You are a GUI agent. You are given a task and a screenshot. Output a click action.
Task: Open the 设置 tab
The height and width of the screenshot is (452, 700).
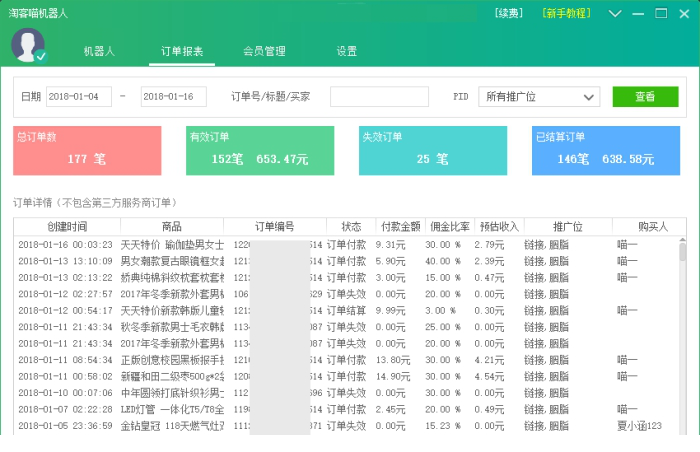pyautogui.click(x=347, y=51)
